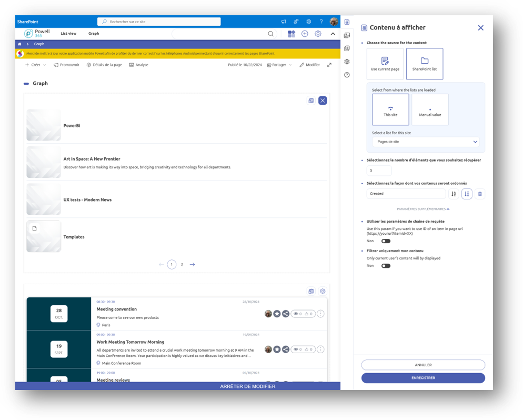Click Promouvoir in the page command bar

tap(66, 65)
